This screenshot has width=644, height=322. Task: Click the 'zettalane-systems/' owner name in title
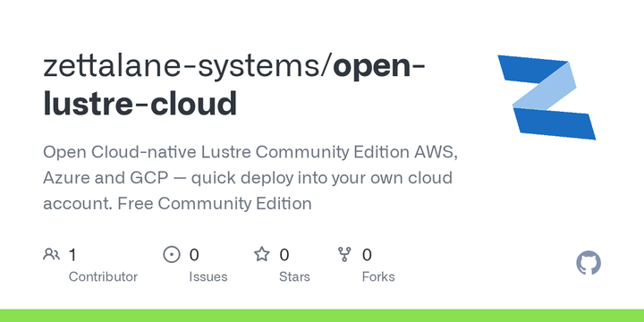[x=188, y=66]
